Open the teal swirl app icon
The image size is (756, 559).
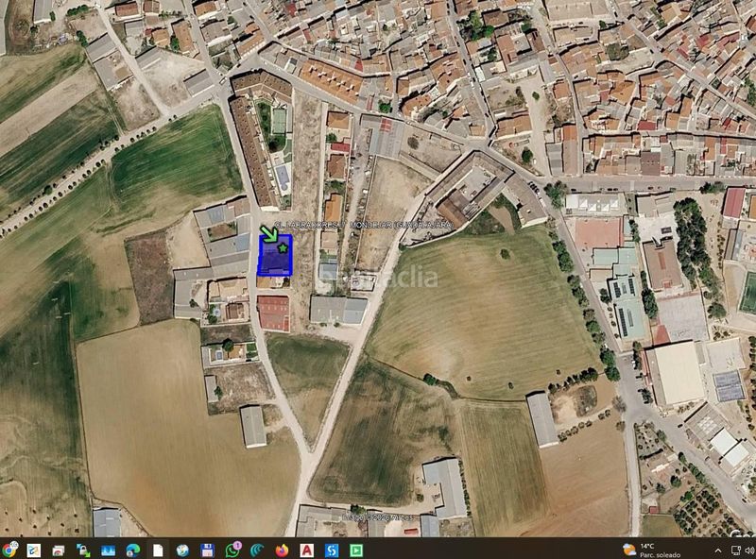(257, 550)
